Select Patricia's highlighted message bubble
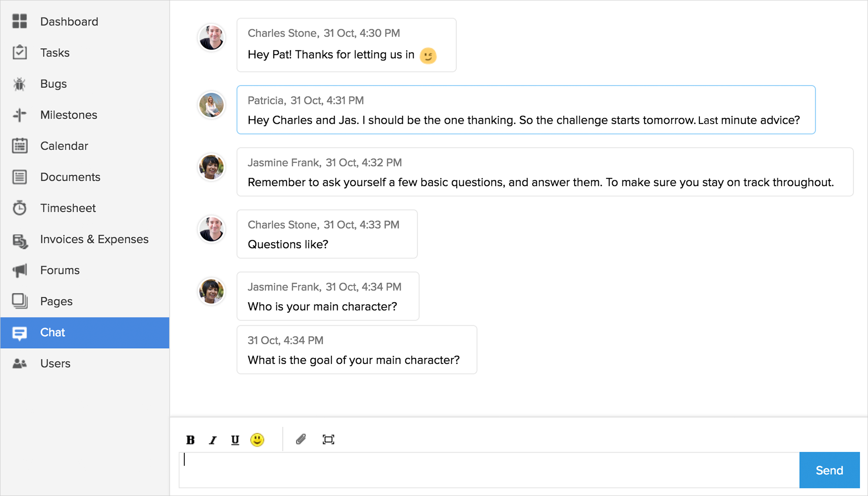 [526, 110]
